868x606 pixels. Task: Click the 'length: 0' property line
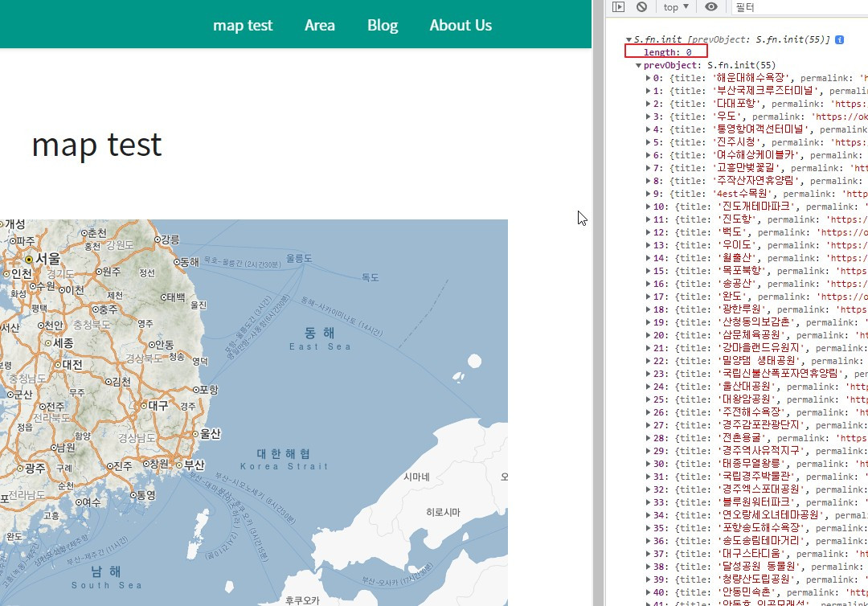[x=667, y=52]
